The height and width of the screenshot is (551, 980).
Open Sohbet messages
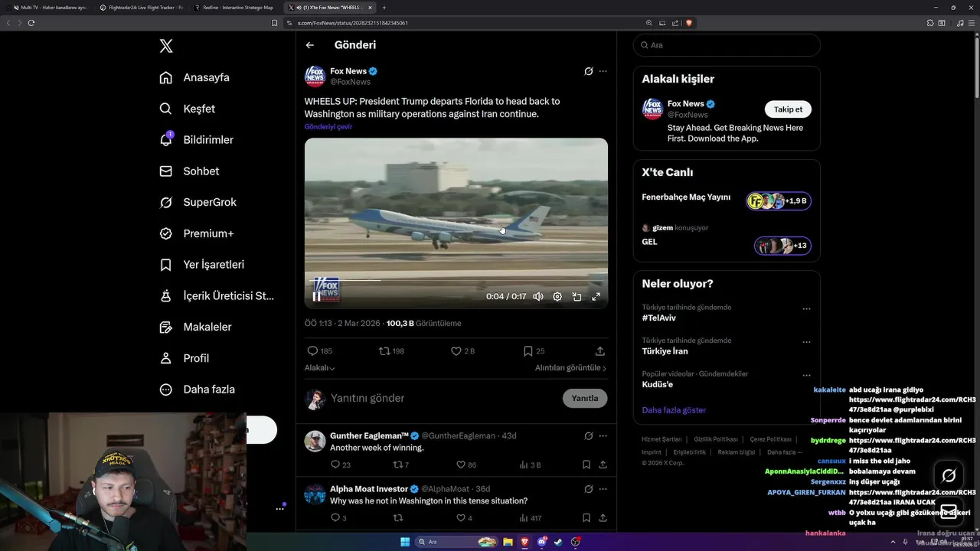pyautogui.click(x=189, y=171)
